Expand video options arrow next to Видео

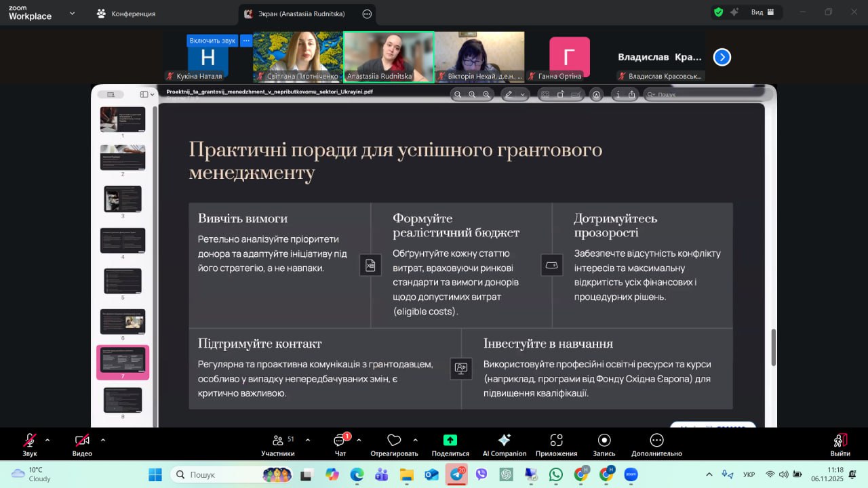tap(103, 440)
